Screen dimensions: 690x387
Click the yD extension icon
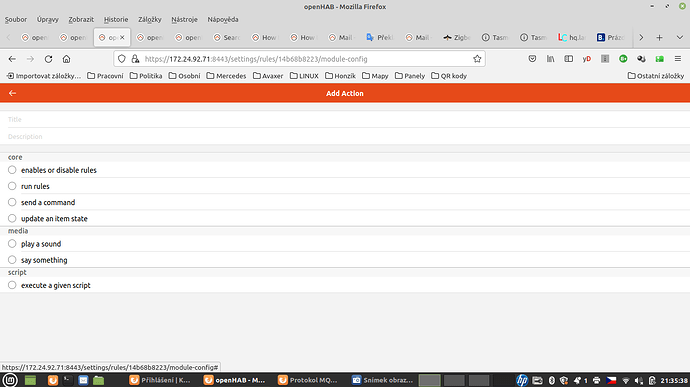tap(587, 59)
